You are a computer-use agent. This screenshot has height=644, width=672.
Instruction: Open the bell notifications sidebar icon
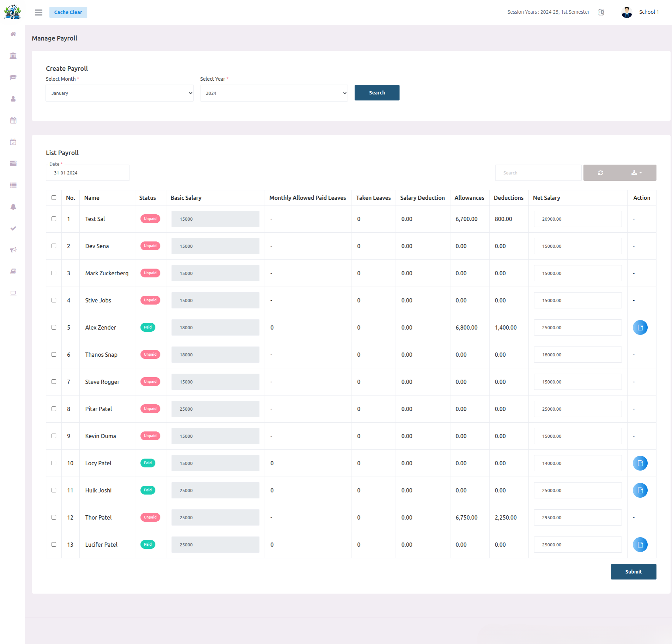(13, 207)
